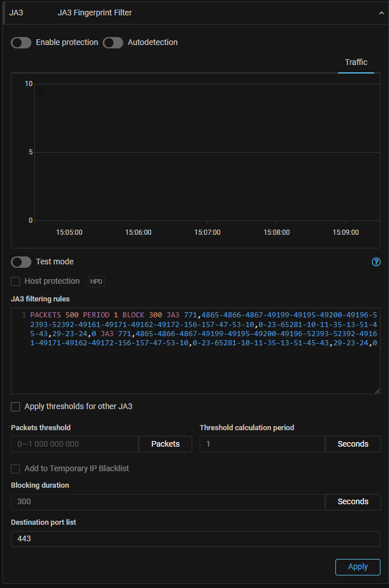
Task: Click the blue help question mark icon
Action: [376, 262]
